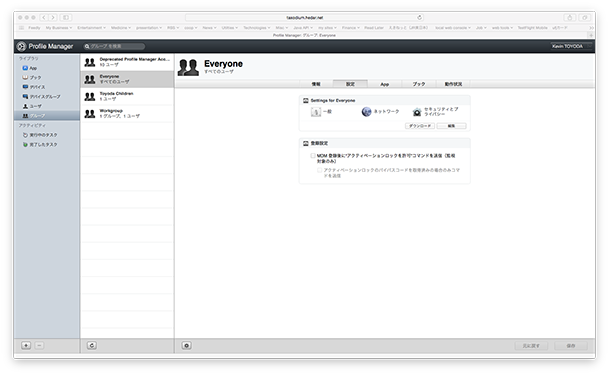The width and height of the screenshot is (609, 375).
Task: Expand web tools bookmarks folder
Action: pyautogui.click(x=502, y=28)
